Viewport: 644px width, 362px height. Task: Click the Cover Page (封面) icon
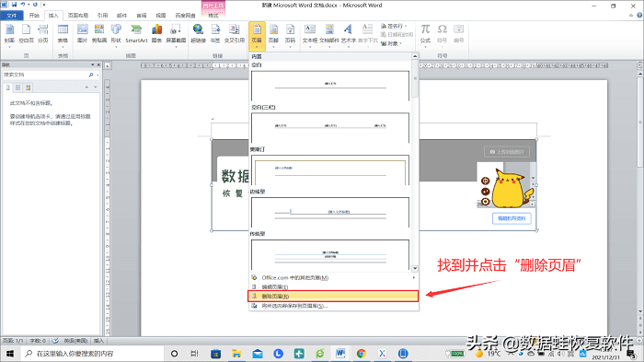click(9, 34)
